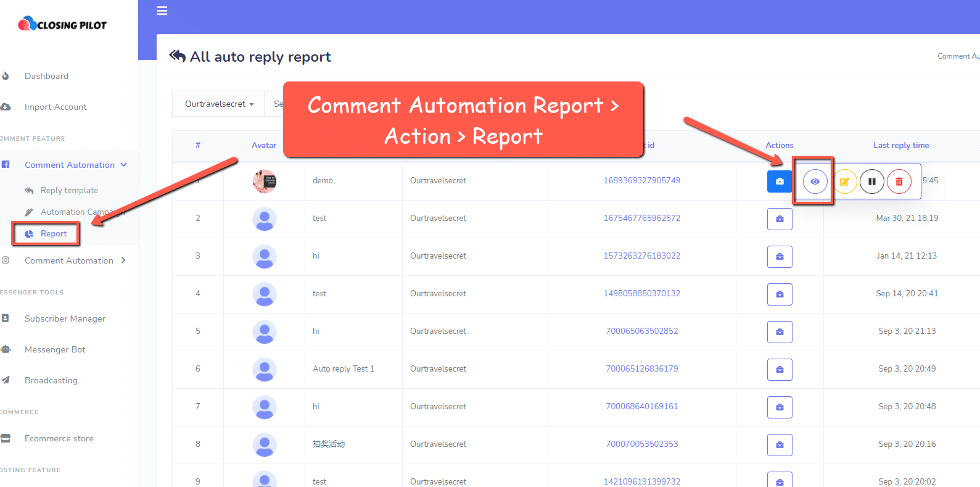Collapse the Facebook Comment Automation menu
This screenshot has height=487, width=980.
click(x=75, y=165)
